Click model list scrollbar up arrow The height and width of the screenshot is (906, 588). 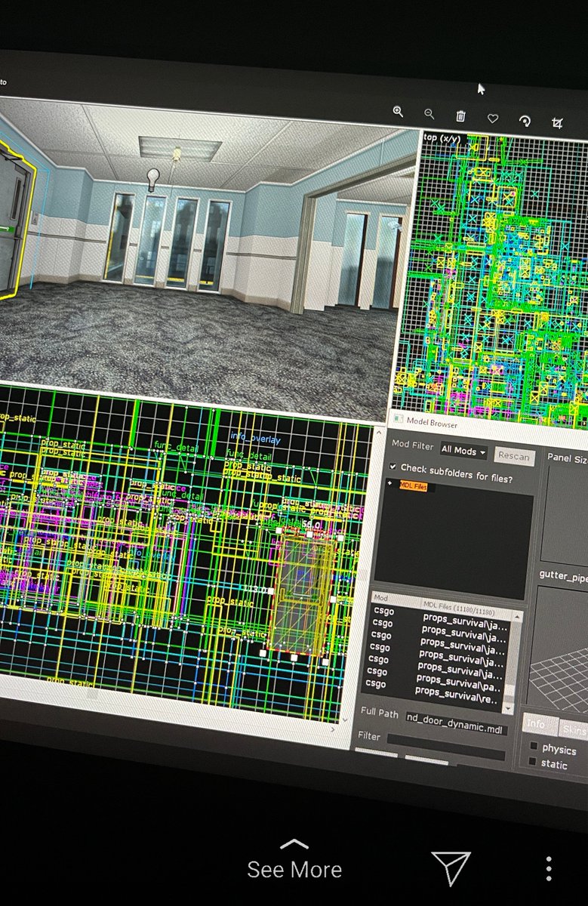pos(516,615)
